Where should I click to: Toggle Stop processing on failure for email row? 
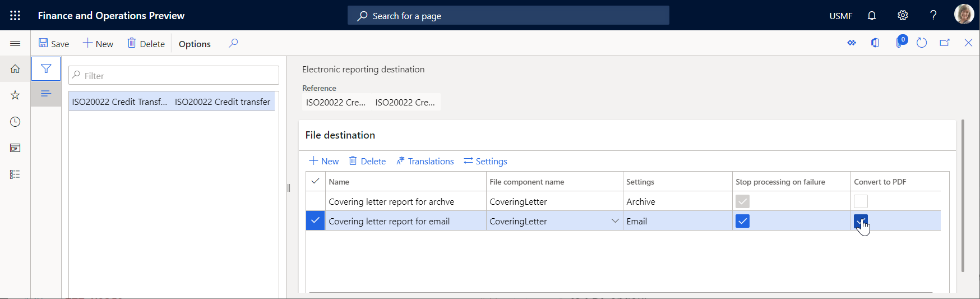(x=742, y=221)
